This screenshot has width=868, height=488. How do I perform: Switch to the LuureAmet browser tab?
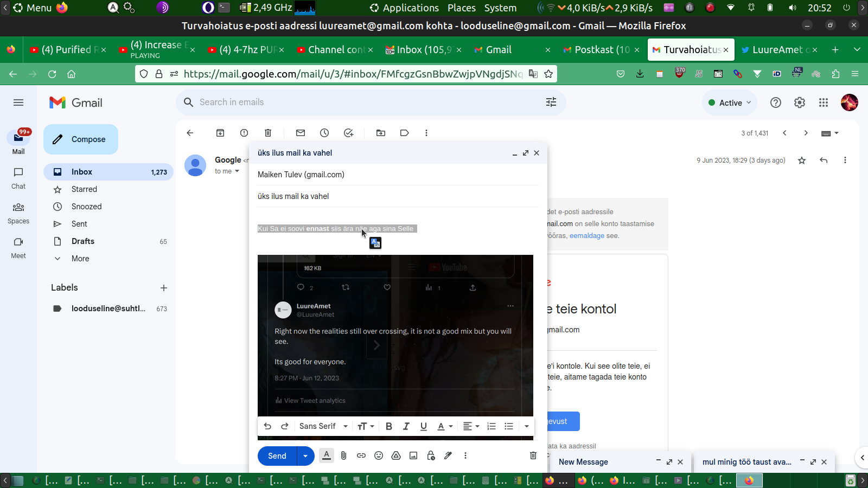(x=779, y=50)
